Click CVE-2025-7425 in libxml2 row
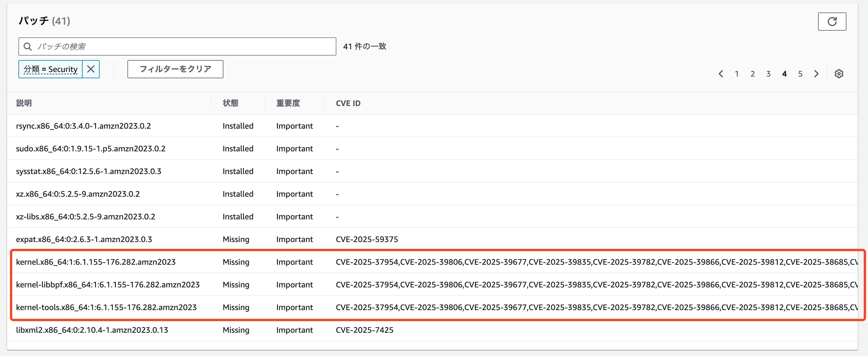This screenshot has width=868, height=356. pos(364,330)
